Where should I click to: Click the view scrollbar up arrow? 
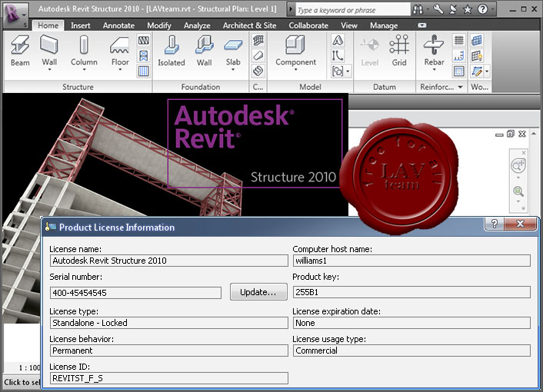(534, 134)
